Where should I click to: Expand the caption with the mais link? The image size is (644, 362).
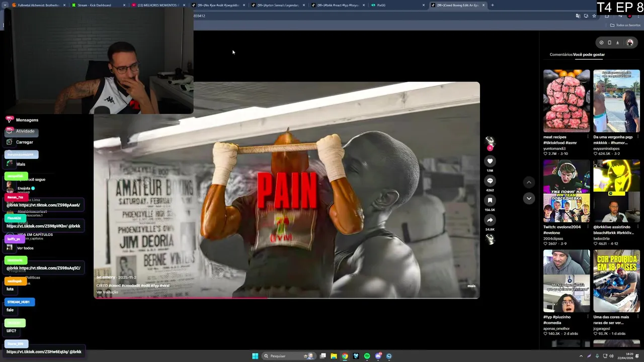click(471, 286)
